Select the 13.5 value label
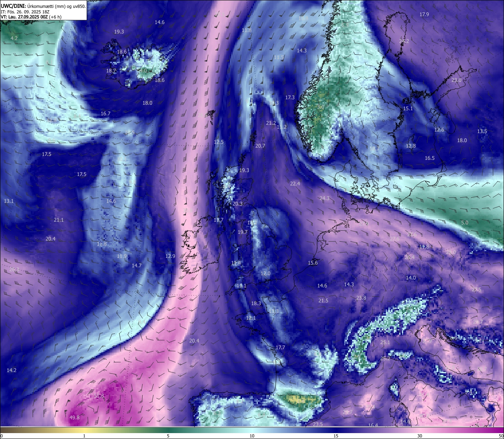Viewport: 504px width, 439px height. [482, 131]
